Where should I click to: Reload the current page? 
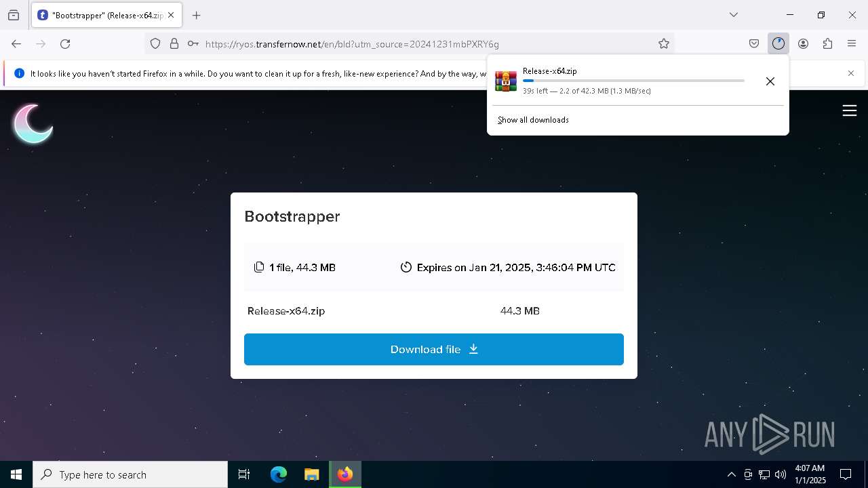click(65, 44)
